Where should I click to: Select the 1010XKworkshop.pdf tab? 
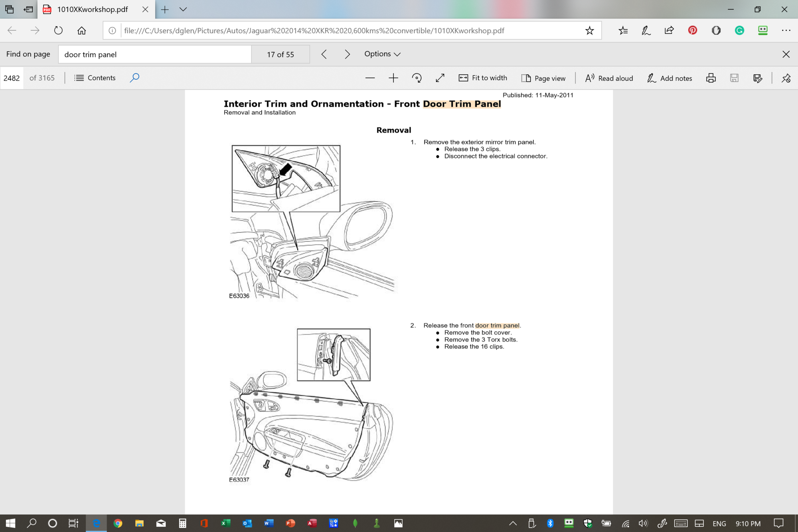92,9
